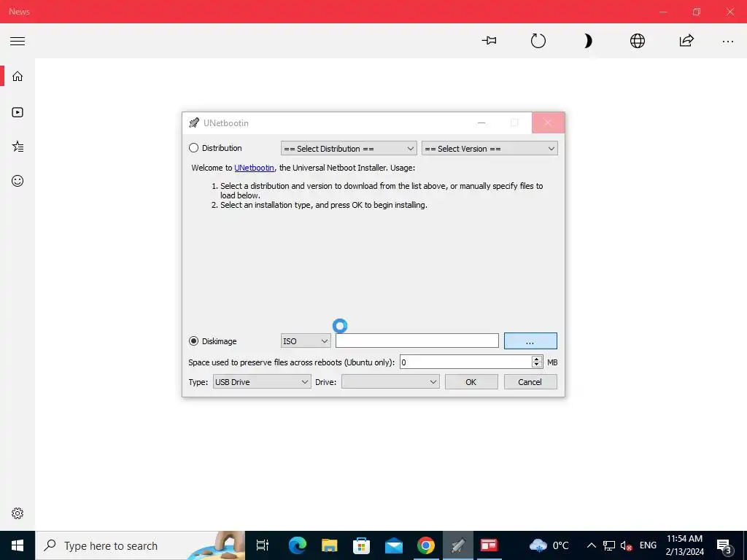Image resolution: width=747 pixels, height=560 pixels.
Task: Minimize the News app window
Action: coord(663,12)
